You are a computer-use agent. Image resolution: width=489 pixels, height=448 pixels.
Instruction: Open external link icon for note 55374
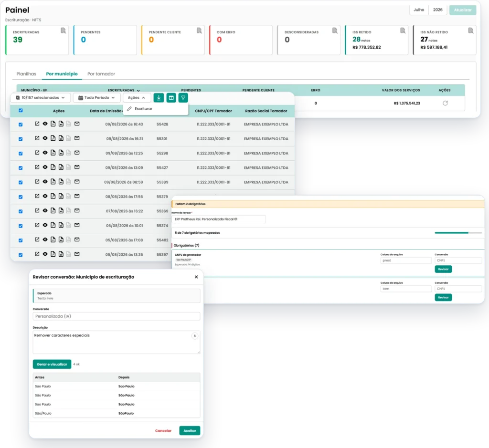pyautogui.click(x=37, y=225)
